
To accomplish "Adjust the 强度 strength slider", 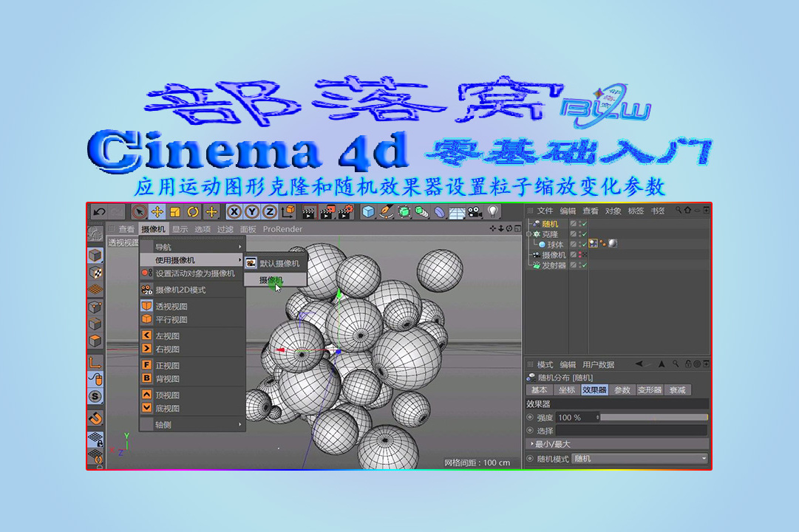I will point(654,417).
